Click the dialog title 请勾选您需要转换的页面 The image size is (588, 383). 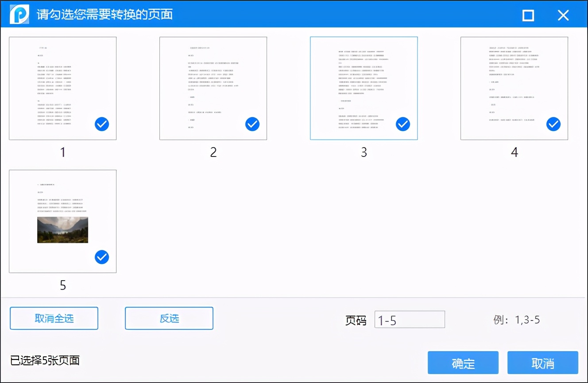105,15
